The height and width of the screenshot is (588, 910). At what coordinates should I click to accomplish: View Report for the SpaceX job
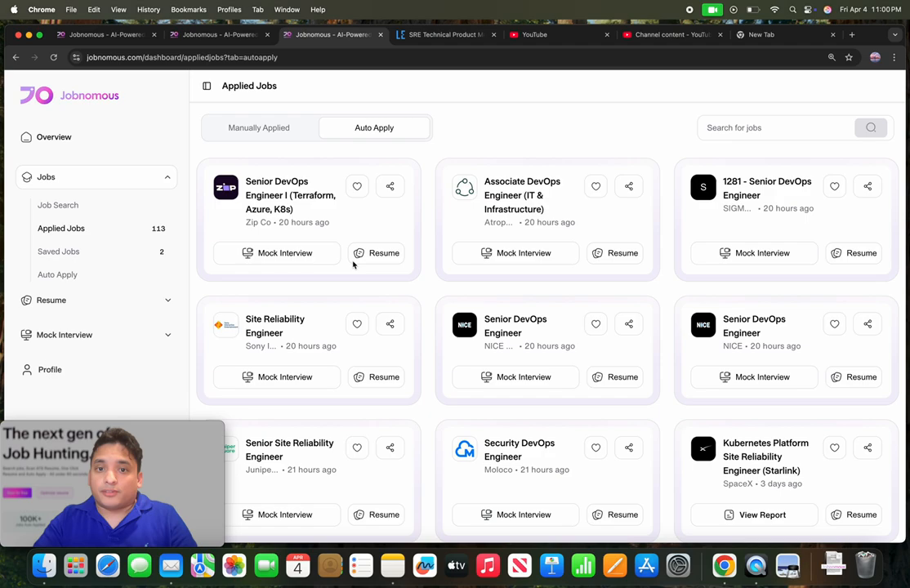click(755, 514)
